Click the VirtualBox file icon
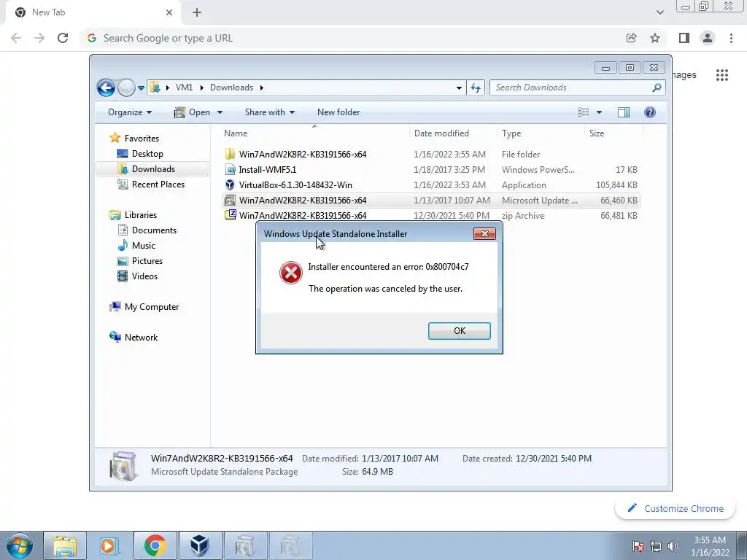 [x=230, y=184]
